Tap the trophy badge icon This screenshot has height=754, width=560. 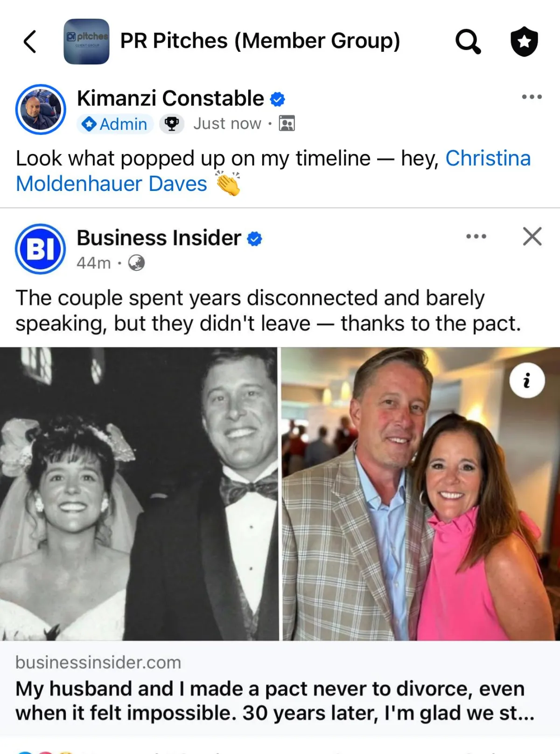[x=172, y=124]
